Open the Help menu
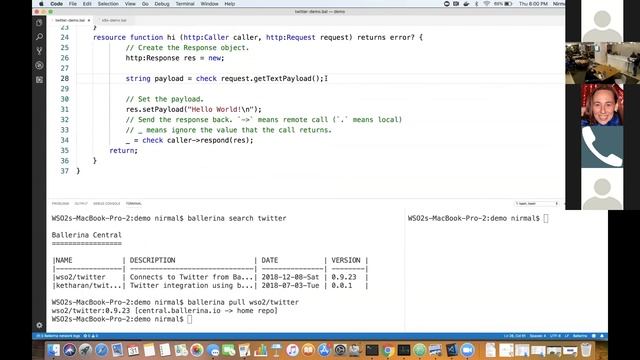Image resolution: width=640 pixels, height=360 pixels. [x=230, y=4]
